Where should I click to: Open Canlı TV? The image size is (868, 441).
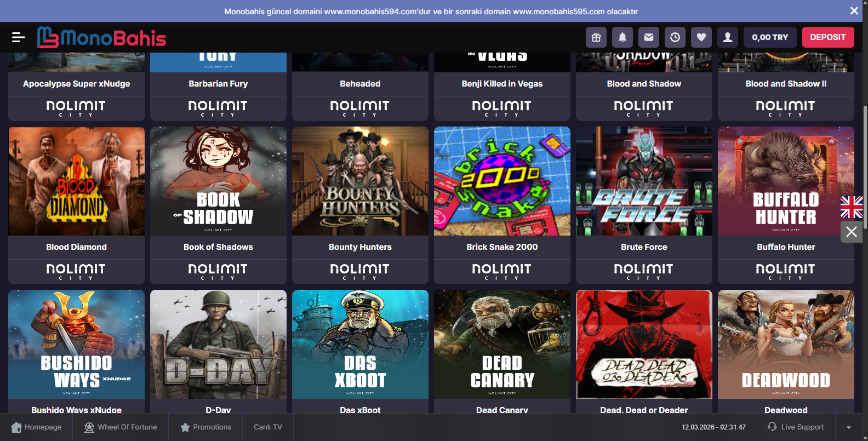pyautogui.click(x=268, y=427)
